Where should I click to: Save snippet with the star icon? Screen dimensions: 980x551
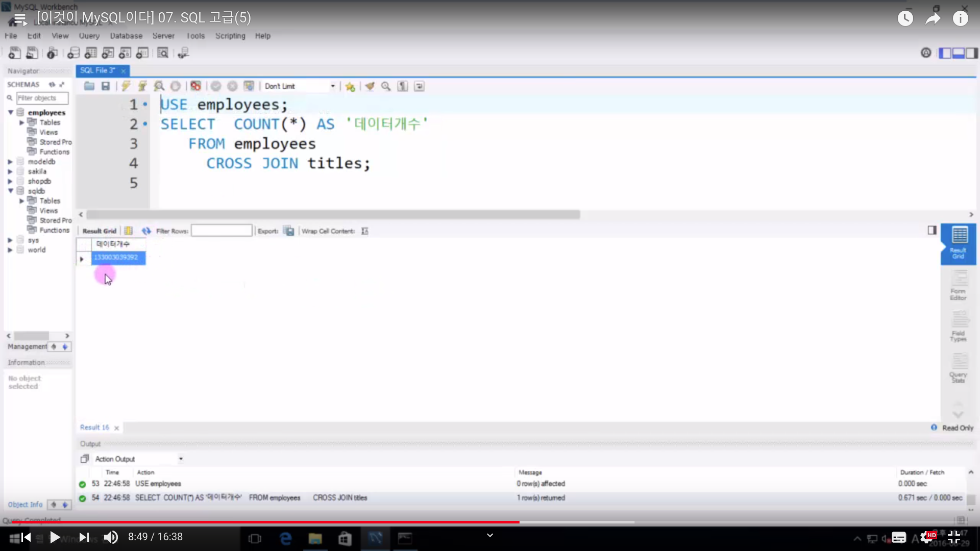pos(350,86)
